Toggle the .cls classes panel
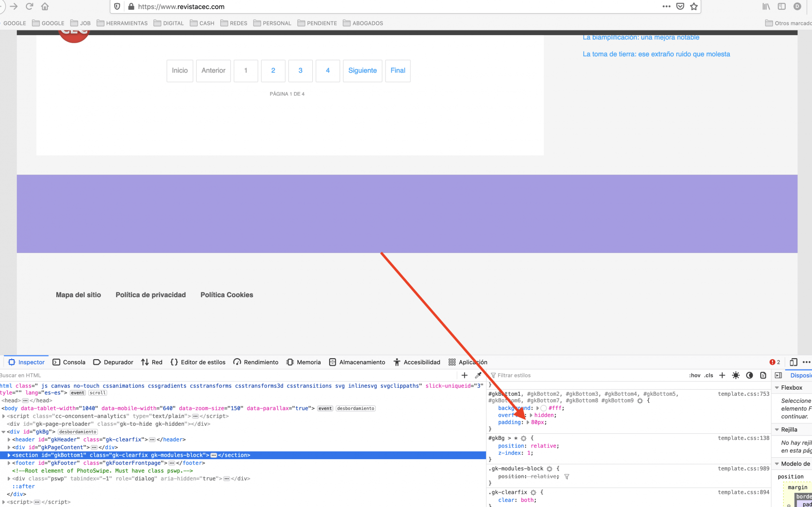Screen dimensions: 812x507 point(709,375)
